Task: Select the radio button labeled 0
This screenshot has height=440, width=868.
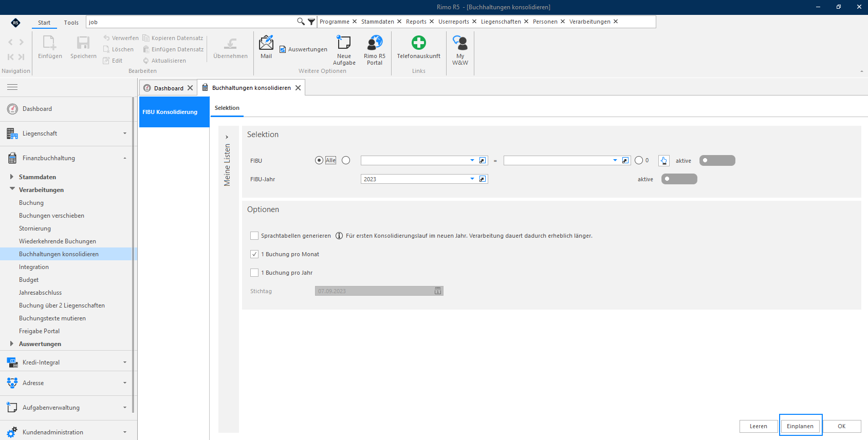Action: click(x=639, y=160)
